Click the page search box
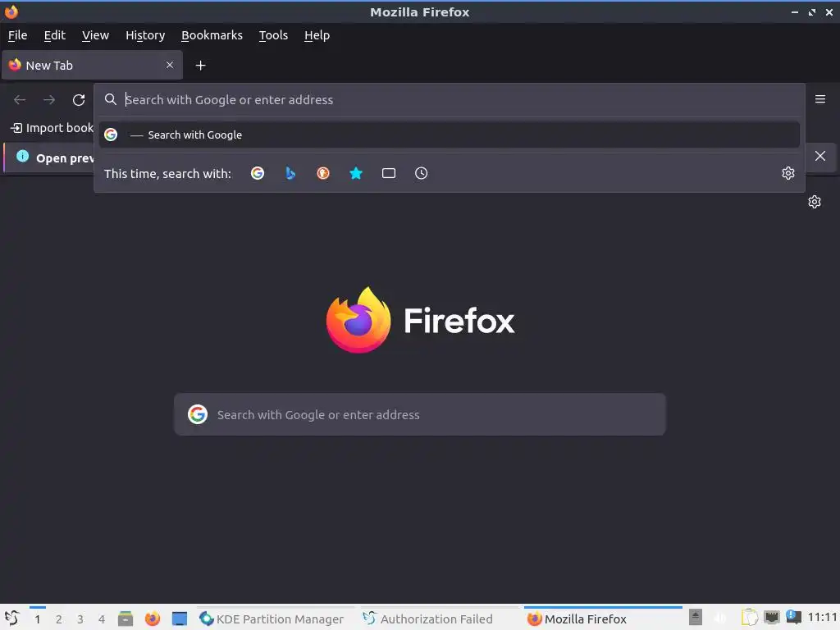This screenshot has width=840, height=630. point(420,414)
